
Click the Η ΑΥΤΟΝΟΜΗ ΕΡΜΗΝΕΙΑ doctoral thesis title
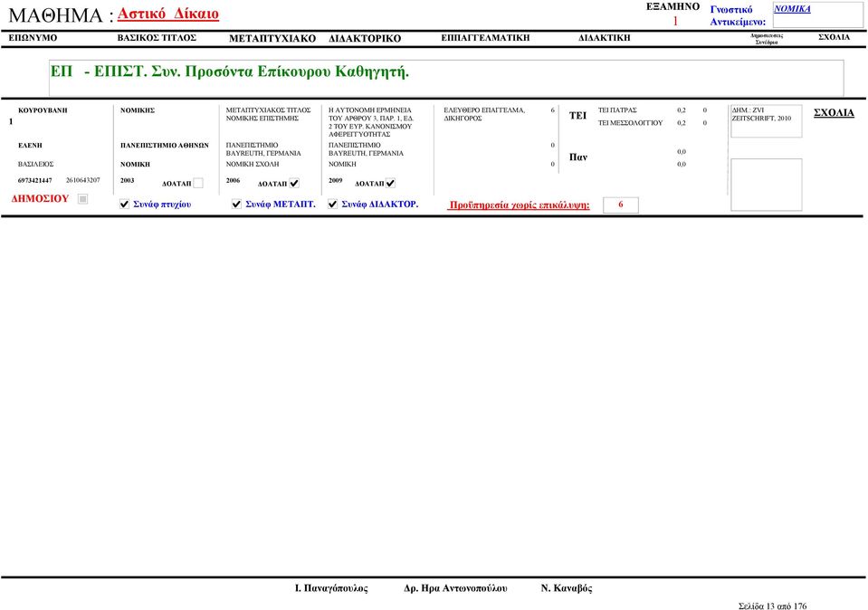click(371, 122)
